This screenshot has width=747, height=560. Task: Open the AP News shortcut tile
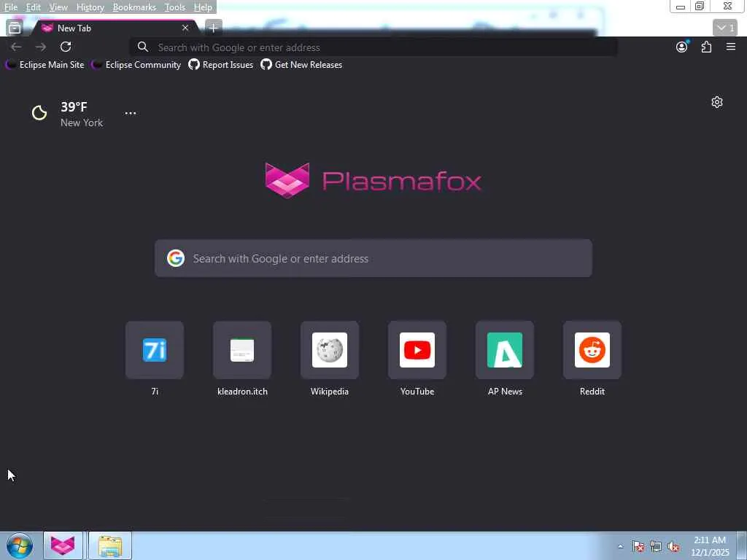point(505,351)
